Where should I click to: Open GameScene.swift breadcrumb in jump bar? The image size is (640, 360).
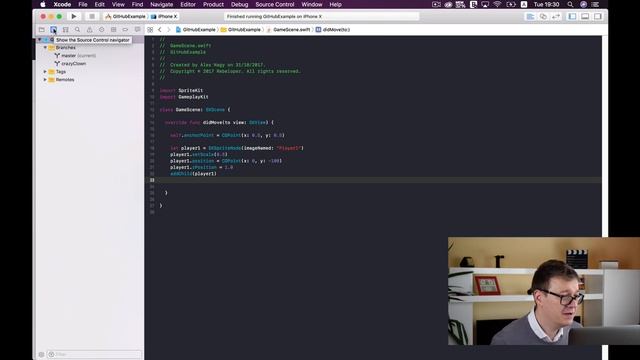tap(288, 30)
